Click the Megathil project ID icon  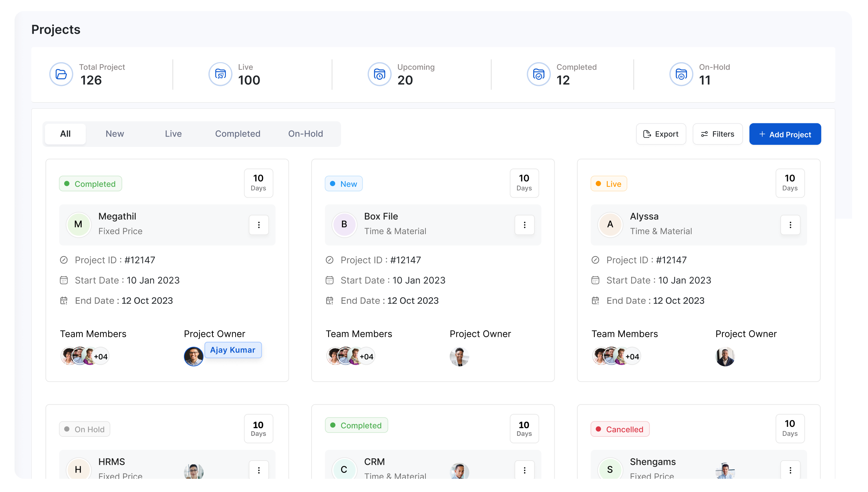pos(64,260)
